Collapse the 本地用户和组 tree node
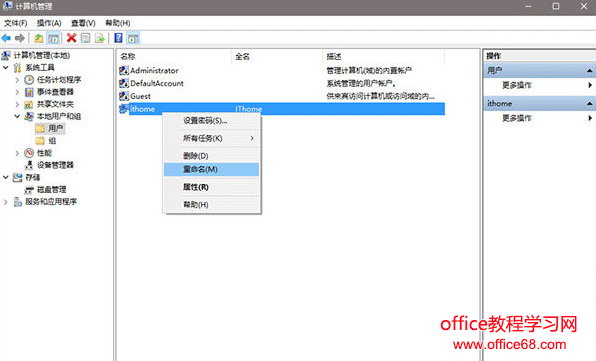Screen dimensions: 596x361 tap(17, 116)
